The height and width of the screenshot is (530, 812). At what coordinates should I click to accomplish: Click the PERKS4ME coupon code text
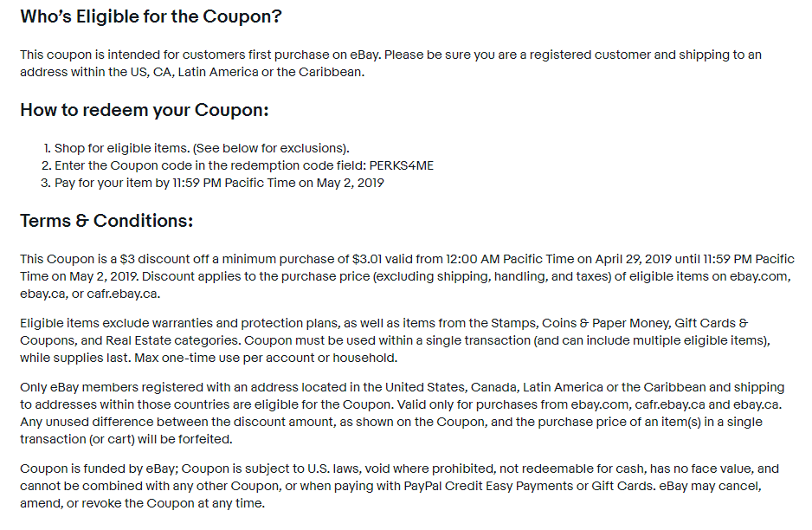[x=402, y=165]
